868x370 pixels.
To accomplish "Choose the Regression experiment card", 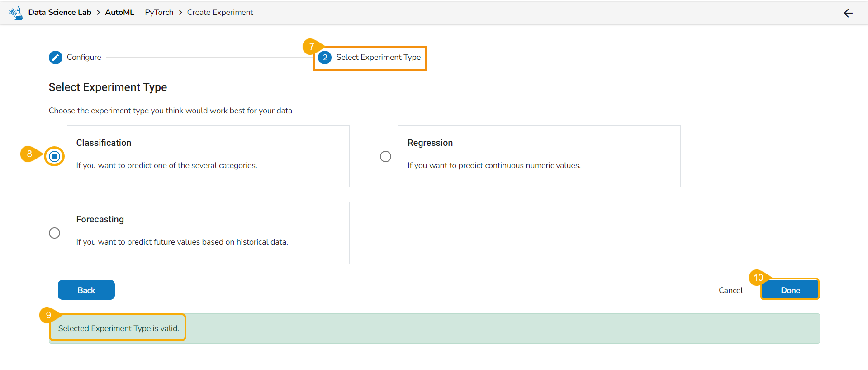I will [x=539, y=156].
